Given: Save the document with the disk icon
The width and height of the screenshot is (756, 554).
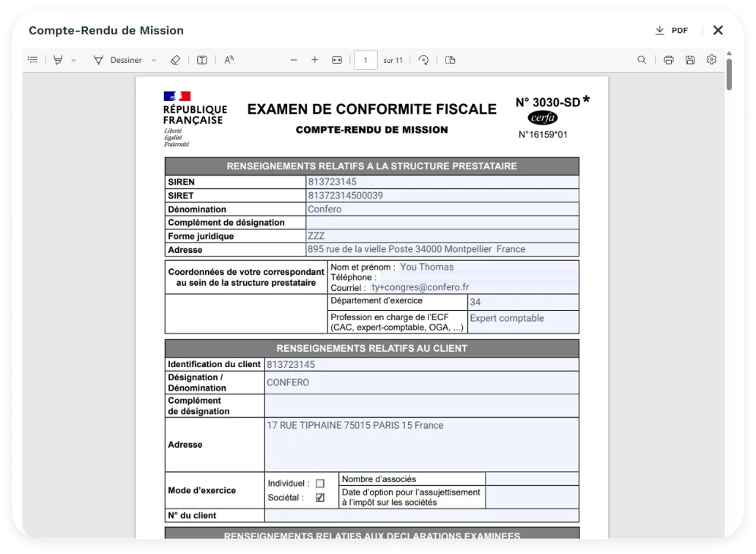Looking at the screenshot, I should pos(690,60).
